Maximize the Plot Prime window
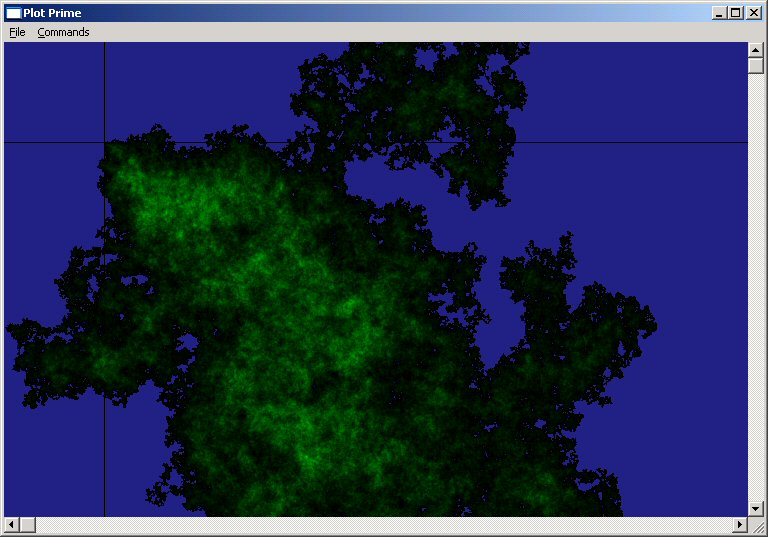This screenshot has width=768, height=537. (736, 13)
